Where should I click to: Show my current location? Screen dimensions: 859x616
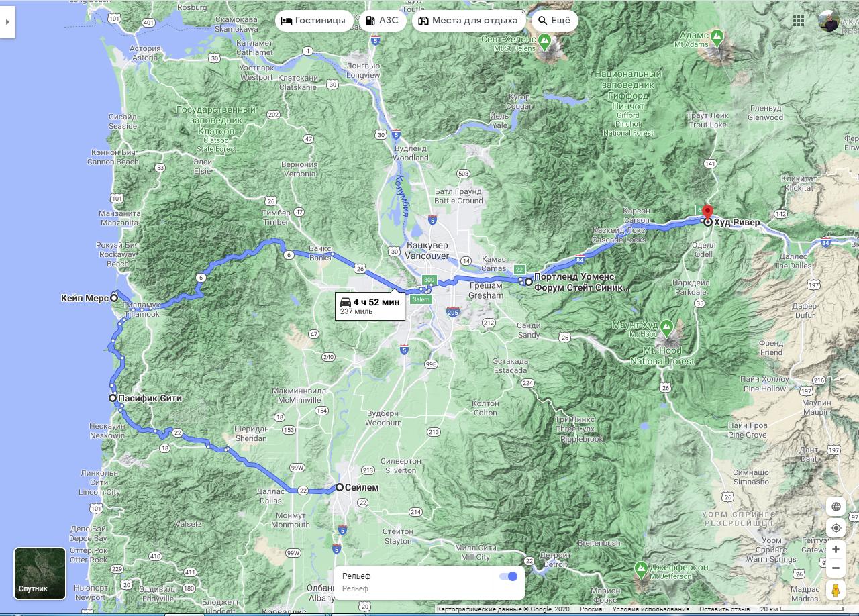click(836, 528)
